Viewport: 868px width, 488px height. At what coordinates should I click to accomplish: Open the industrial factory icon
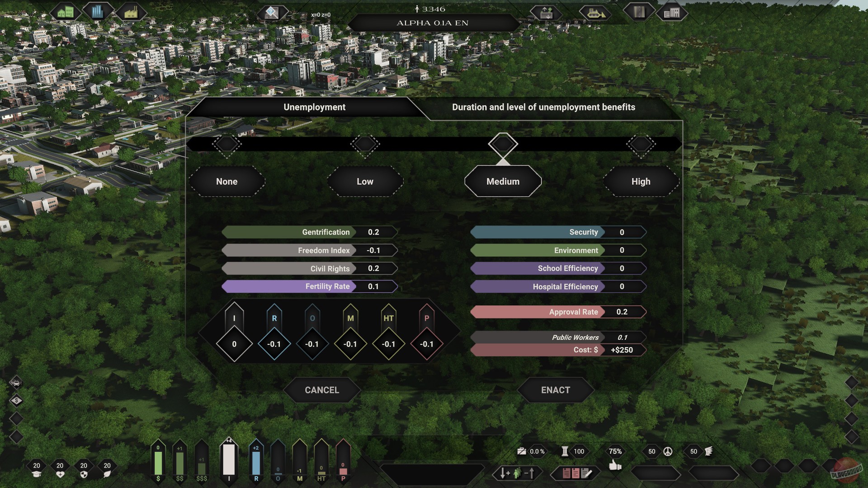tap(130, 12)
